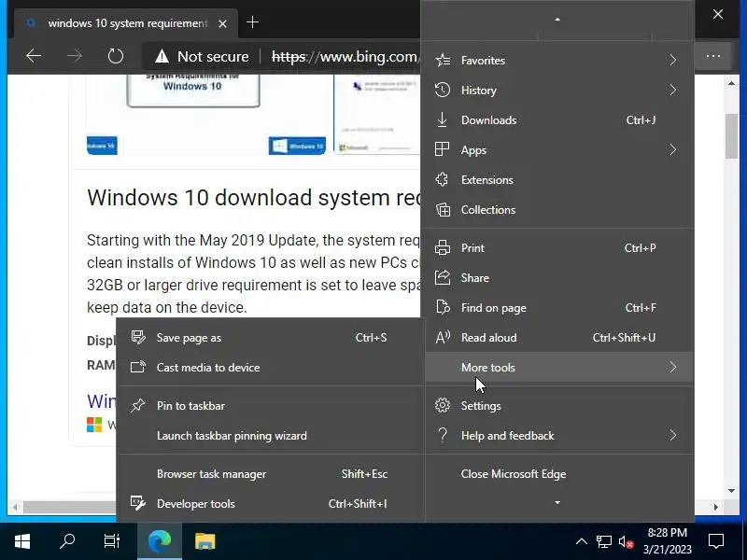Click the network tray icon
Image resolution: width=747 pixels, height=560 pixels.
tap(603, 541)
